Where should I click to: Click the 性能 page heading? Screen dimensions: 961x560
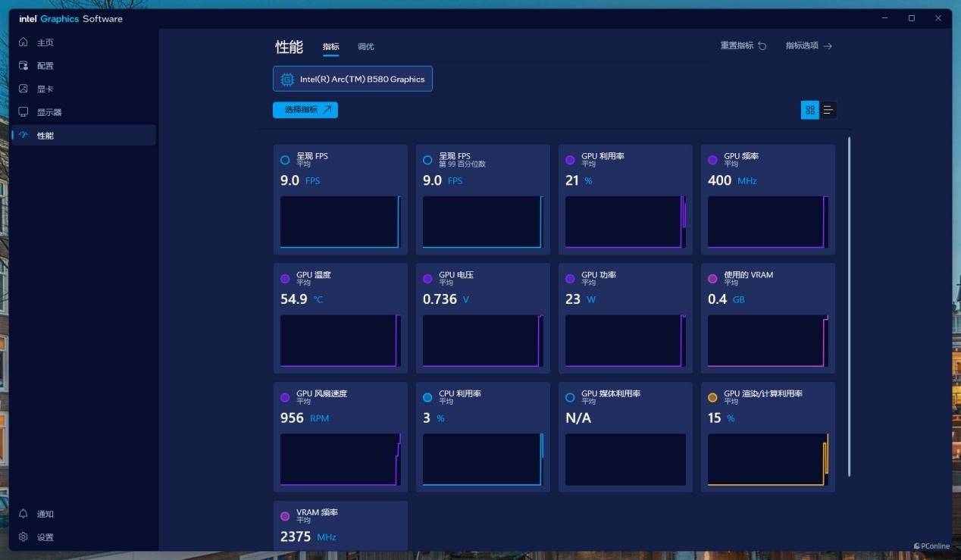tap(289, 47)
